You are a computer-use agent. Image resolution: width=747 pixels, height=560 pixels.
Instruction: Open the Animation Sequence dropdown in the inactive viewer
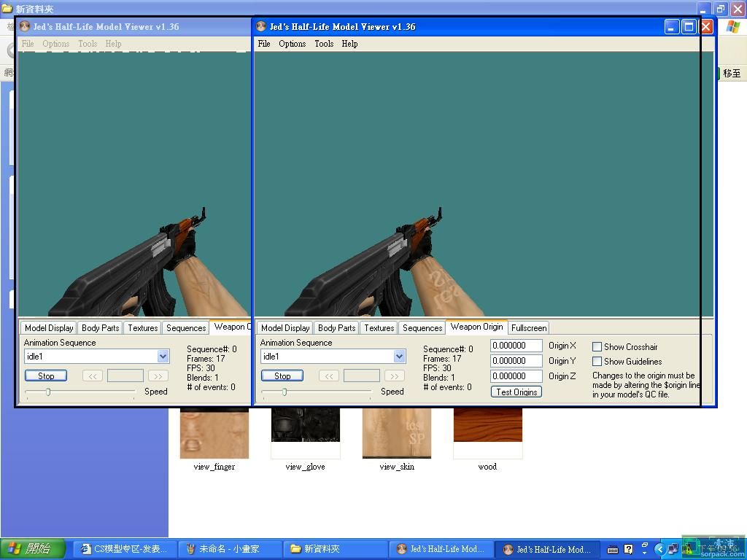163,356
